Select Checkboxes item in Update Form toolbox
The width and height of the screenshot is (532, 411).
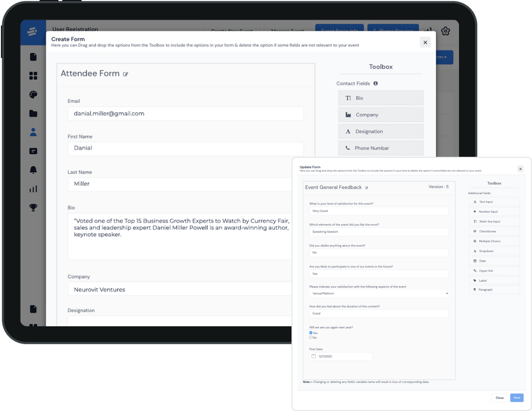(x=495, y=232)
